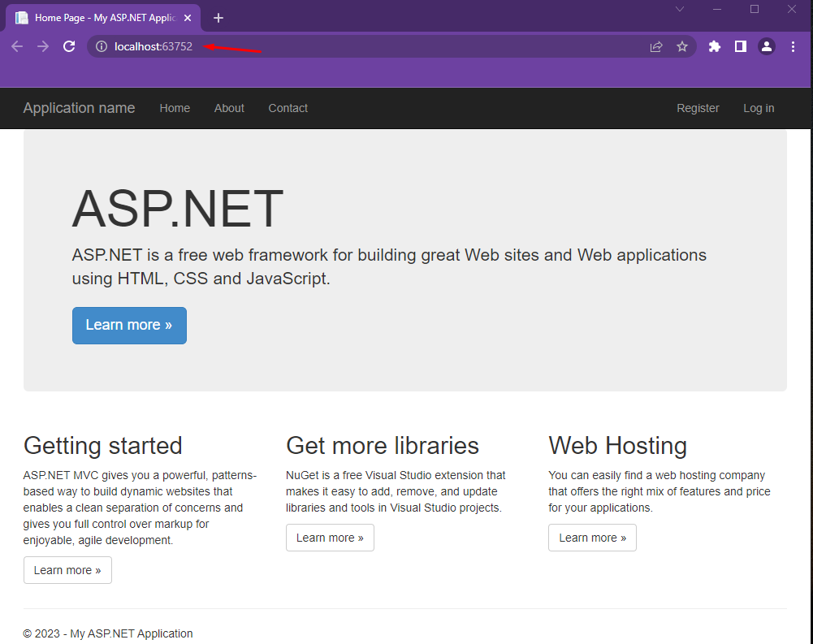
Task: Select the Home Page browser tab
Action: pos(102,18)
